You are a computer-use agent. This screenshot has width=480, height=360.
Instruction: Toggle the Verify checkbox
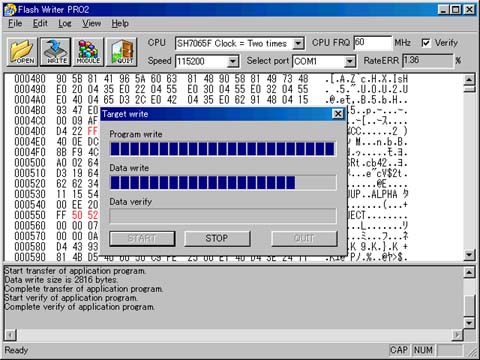pyautogui.click(x=426, y=43)
